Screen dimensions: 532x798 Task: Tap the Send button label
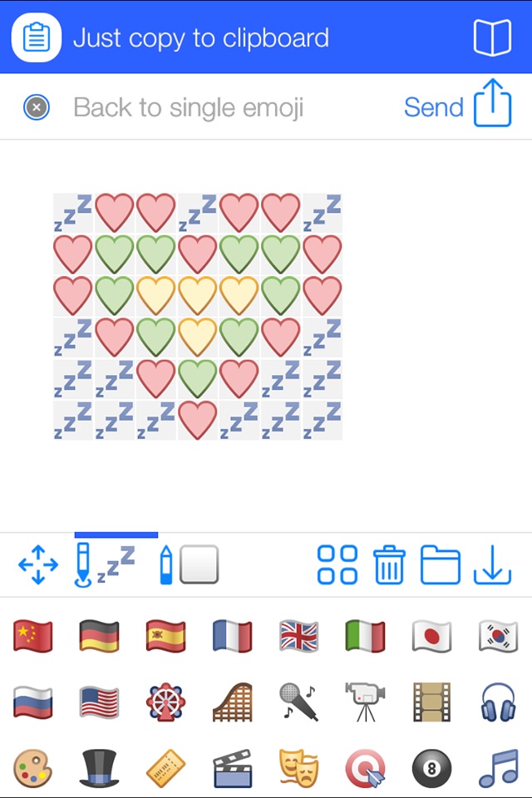click(434, 107)
